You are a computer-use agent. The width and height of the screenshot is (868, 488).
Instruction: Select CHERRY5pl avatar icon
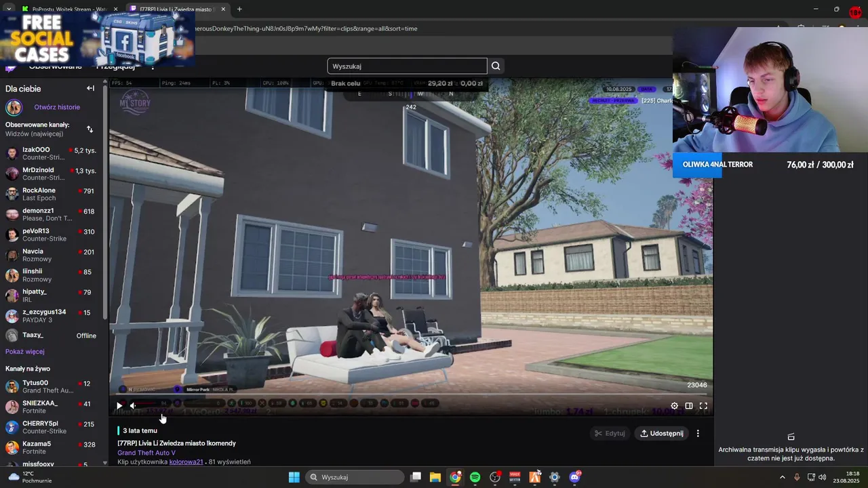pyautogui.click(x=12, y=427)
